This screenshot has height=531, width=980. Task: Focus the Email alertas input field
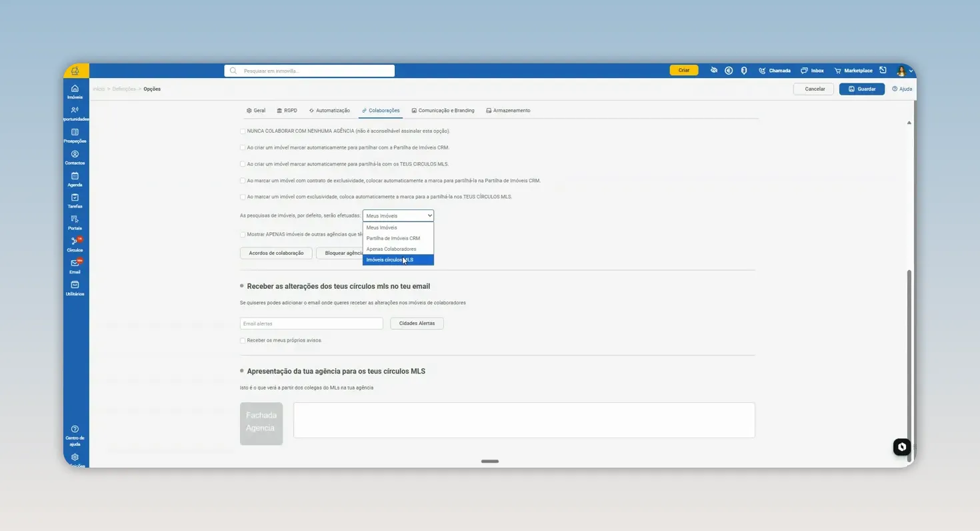(311, 324)
